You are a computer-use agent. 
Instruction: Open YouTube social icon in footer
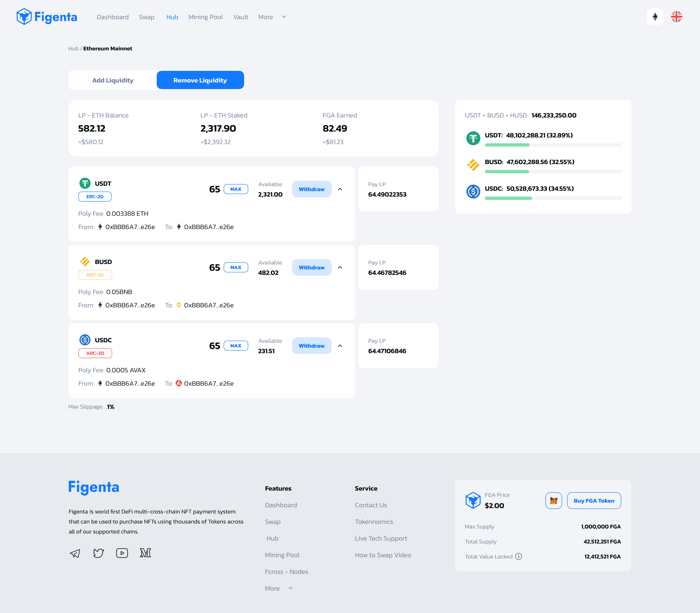tap(122, 553)
